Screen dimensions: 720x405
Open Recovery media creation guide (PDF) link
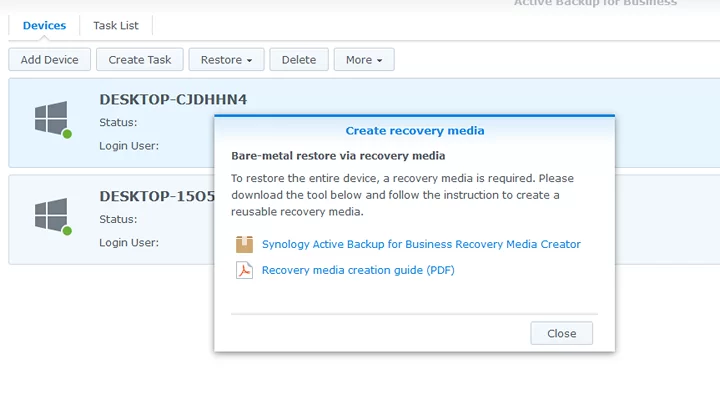coord(358,270)
